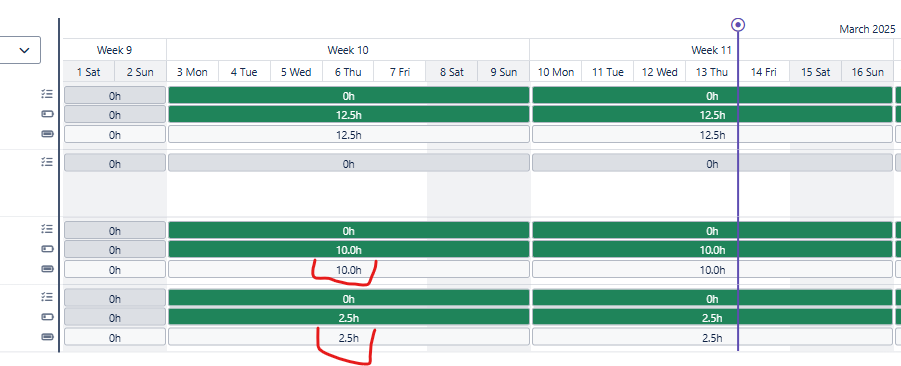
Task: Open the dropdown chevron at top left
Action: point(24,50)
